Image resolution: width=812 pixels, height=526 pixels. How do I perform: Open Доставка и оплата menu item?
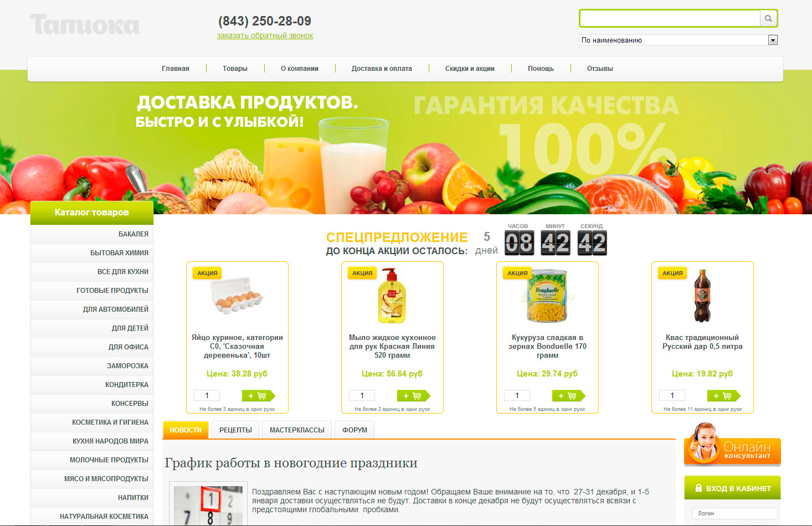[x=382, y=69]
